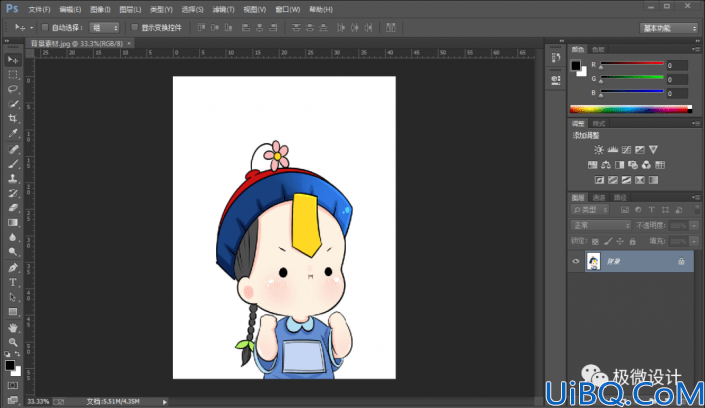Select the Hand tool
Image resolution: width=705 pixels, height=408 pixels.
(x=13, y=327)
